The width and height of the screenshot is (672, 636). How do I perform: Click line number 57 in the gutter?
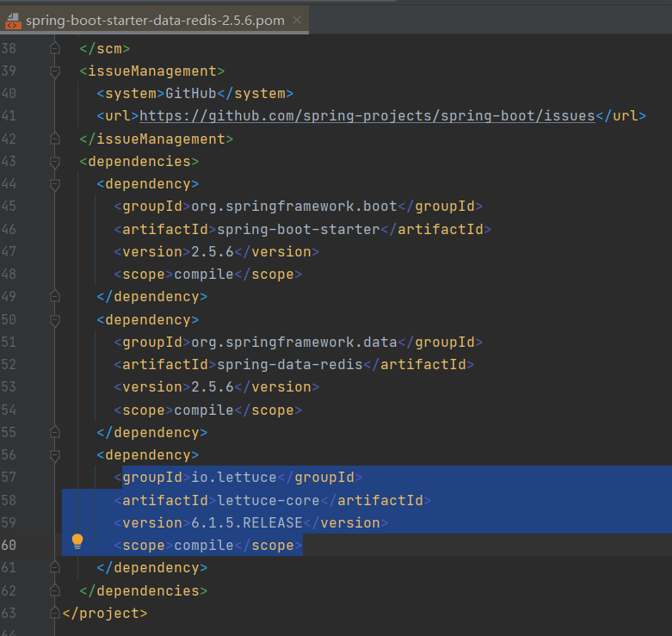[x=9, y=478]
